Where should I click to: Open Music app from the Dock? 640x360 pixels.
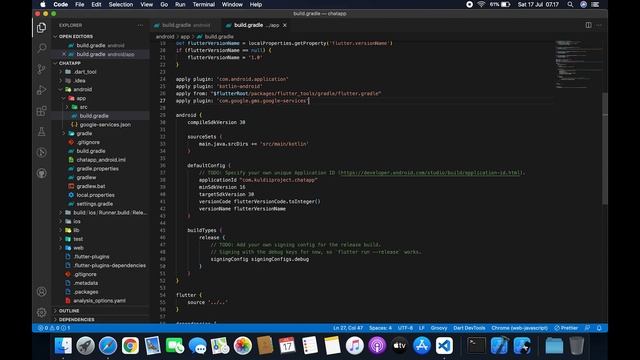(x=354, y=346)
